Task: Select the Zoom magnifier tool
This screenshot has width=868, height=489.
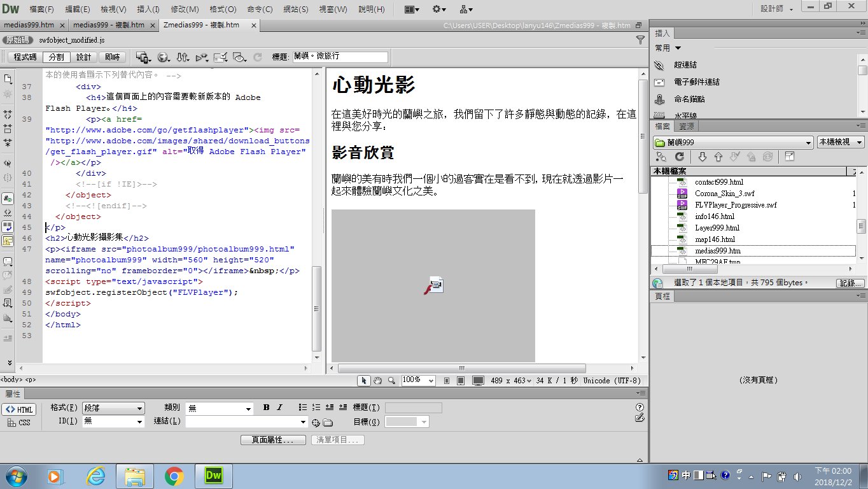Action: coord(391,380)
